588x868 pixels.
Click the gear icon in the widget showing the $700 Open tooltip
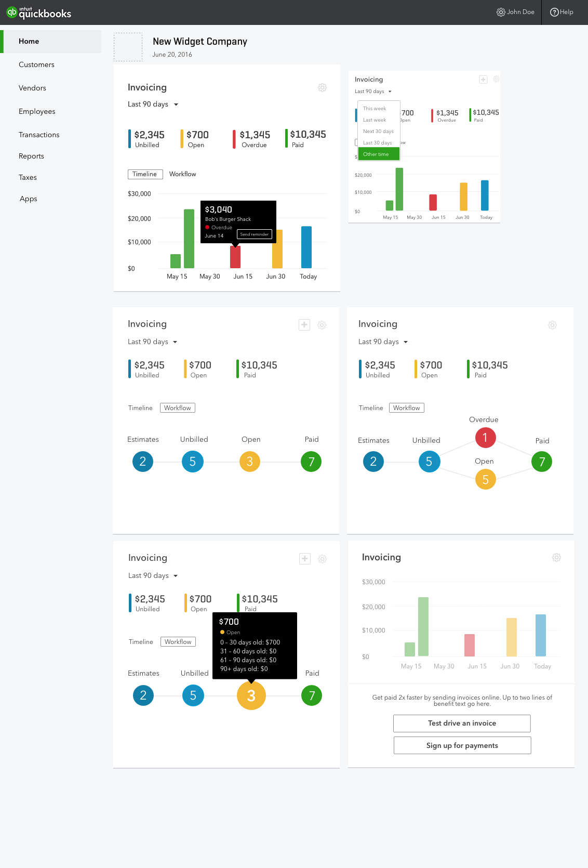[322, 559]
